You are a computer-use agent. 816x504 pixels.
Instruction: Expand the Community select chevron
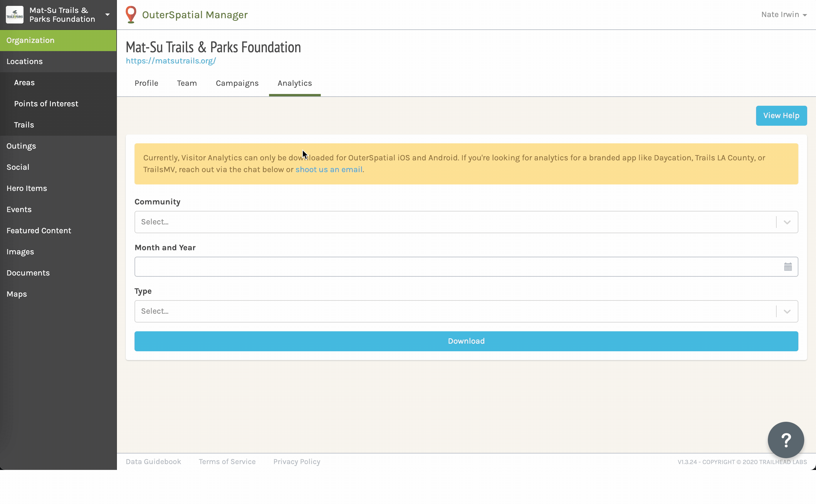(x=787, y=222)
